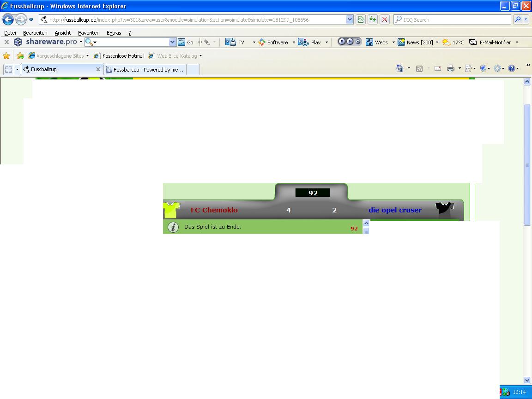Click the Go button in shareware toolbar
Image resolution: width=532 pixels, height=399 pixels.
[x=187, y=42]
